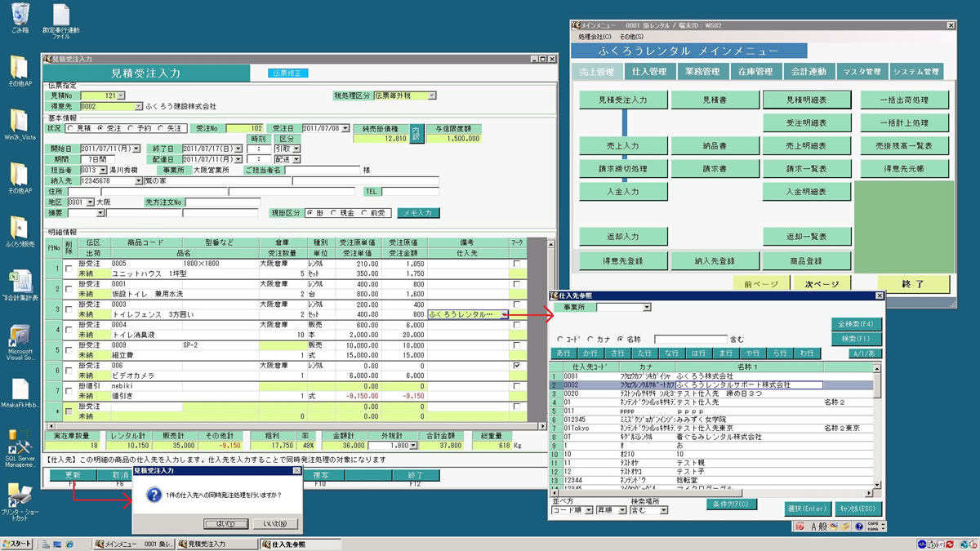Select 前受 payment type radio button
Image resolution: width=980 pixels, height=551 pixels.
364,213
